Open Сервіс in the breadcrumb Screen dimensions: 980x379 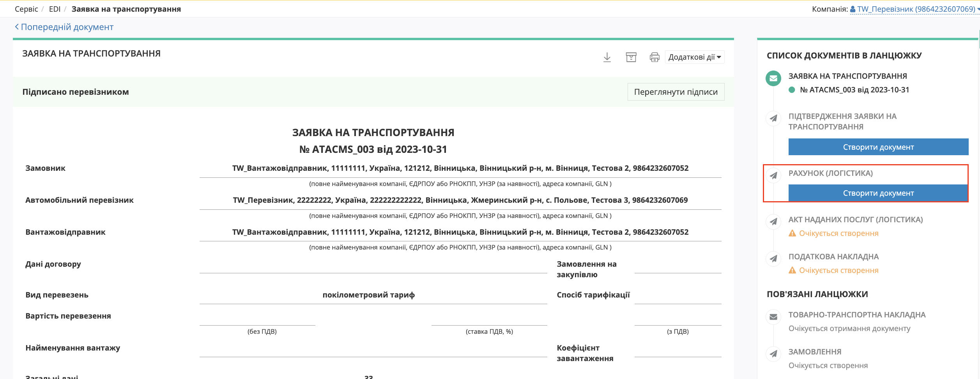pos(26,9)
